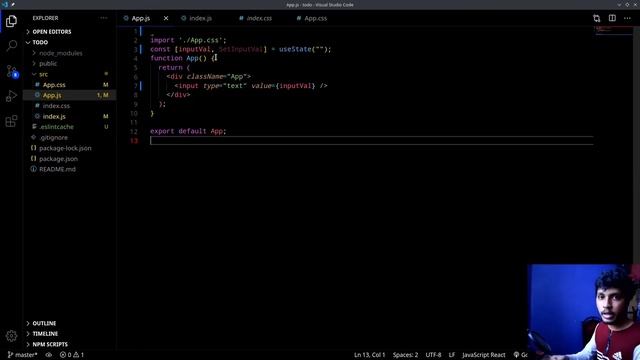The image size is (640, 360).
Task: Open the Run and Debug view
Action: pos(11,96)
